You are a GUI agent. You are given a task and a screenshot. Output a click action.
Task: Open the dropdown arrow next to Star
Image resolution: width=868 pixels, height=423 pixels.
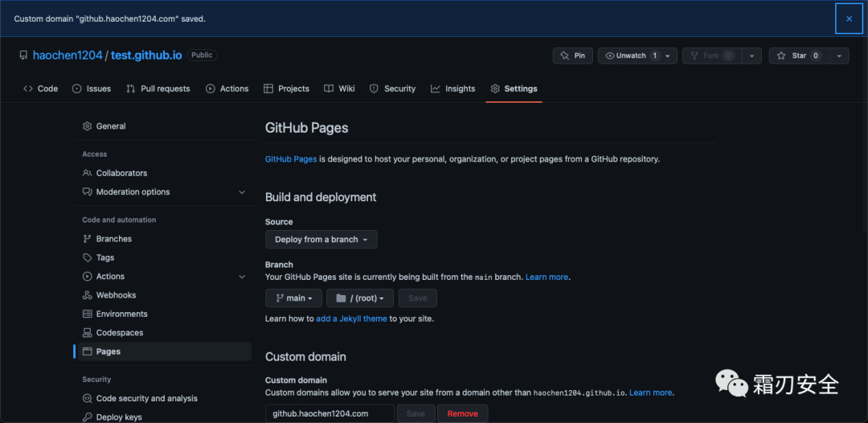(839, 56)
